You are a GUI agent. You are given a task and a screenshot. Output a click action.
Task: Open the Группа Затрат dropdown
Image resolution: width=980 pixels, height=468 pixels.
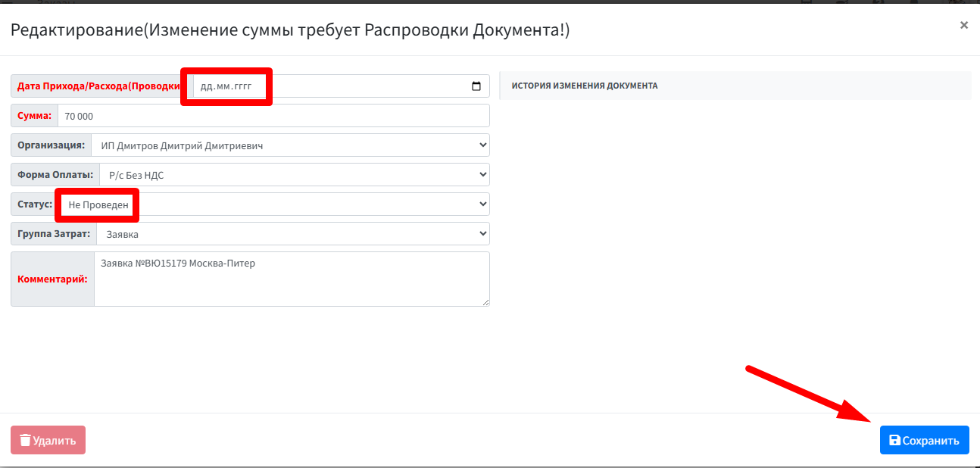pyautogui.click(x=292, y=234)
